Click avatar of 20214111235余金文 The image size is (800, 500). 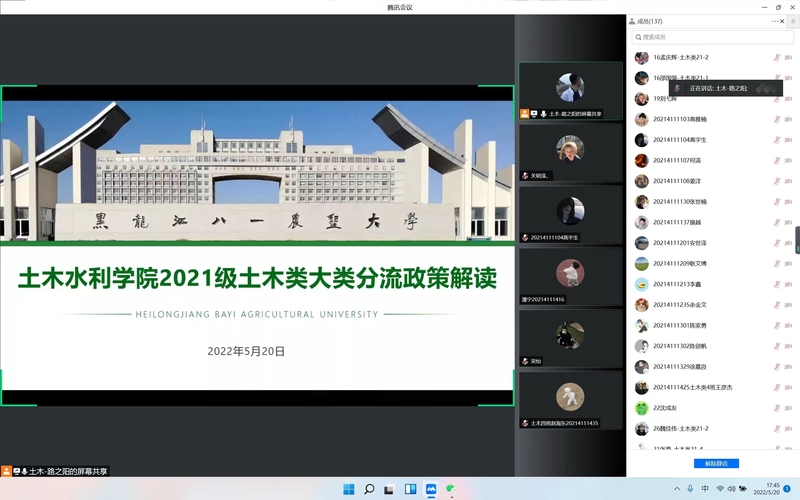coord(641,304)
